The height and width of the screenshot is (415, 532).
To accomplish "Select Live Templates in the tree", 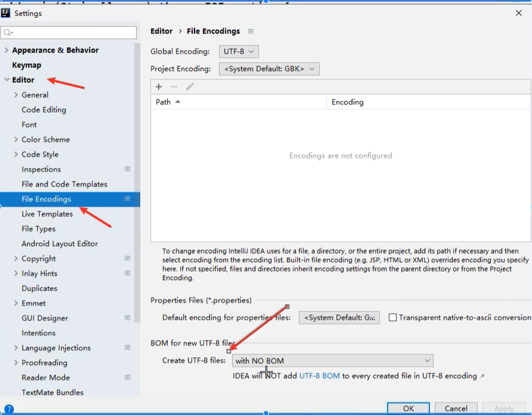I will (47, 214).
